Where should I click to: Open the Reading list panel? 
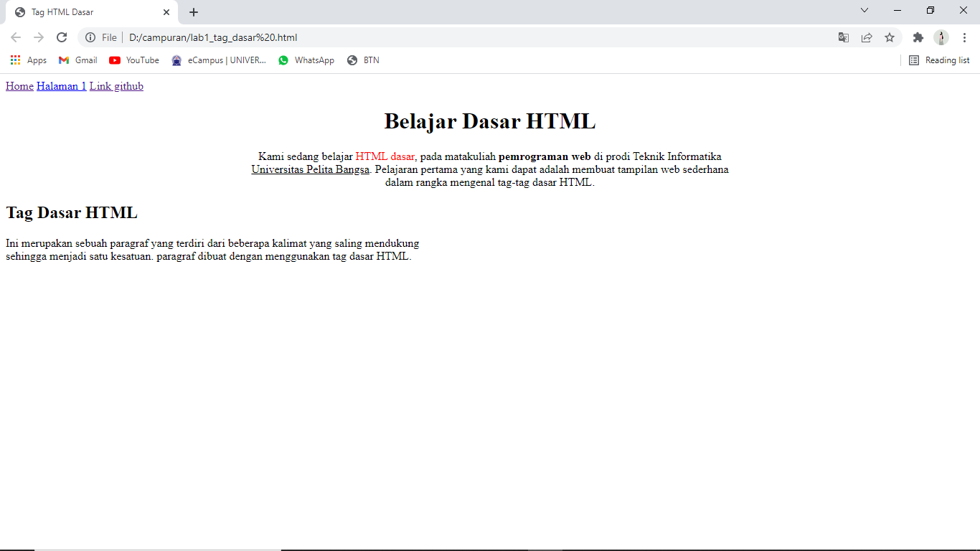(939, 60)
